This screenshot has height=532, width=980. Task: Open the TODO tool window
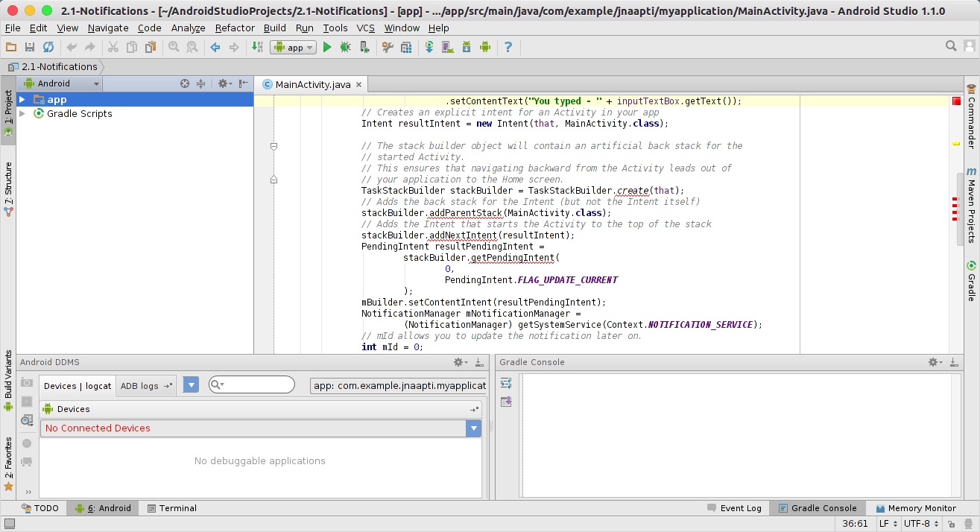coord(40,508)
